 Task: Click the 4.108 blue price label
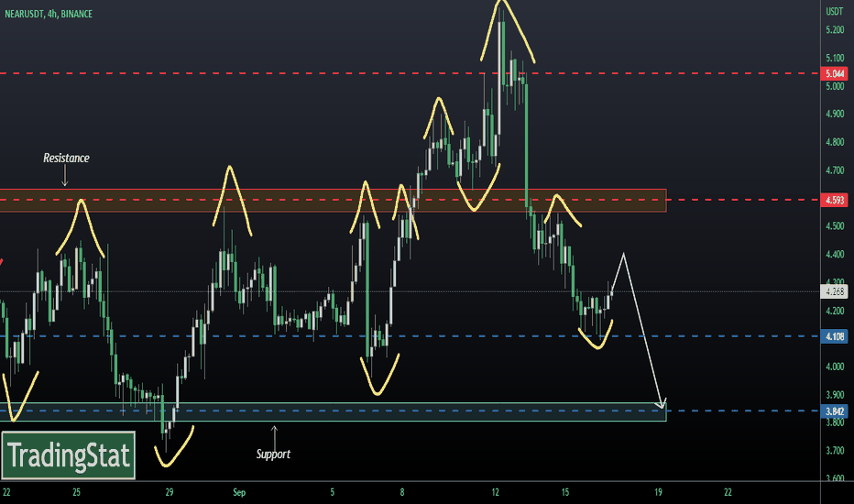(x=834, y=336)
